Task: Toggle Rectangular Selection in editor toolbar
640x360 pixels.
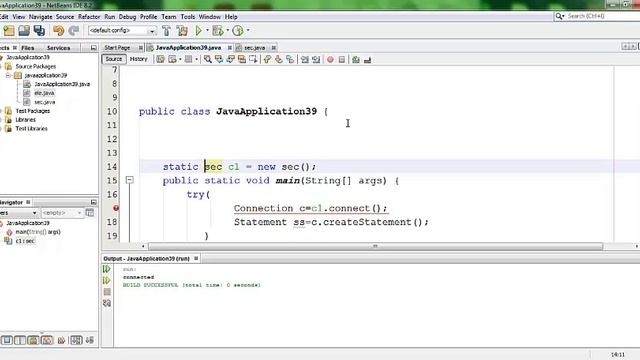Action: coord(253,60)
